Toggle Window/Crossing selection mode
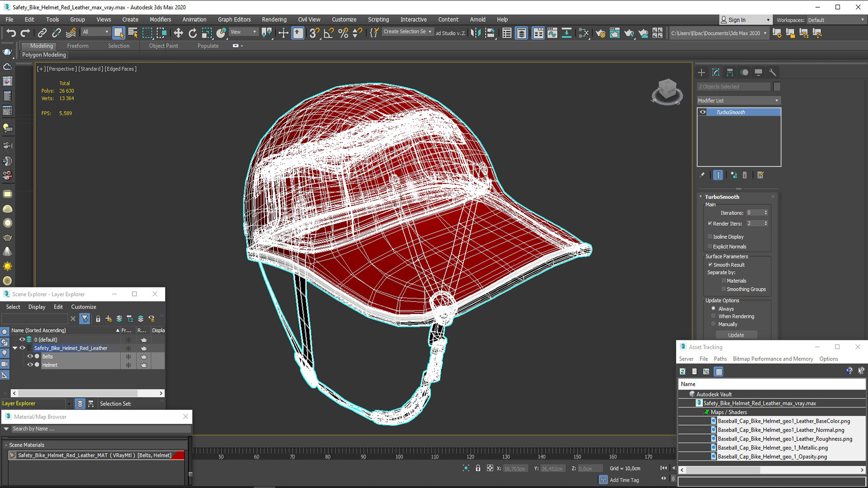Image resolution: width=868 pixels, height=488 pixels. click(161, 33)
